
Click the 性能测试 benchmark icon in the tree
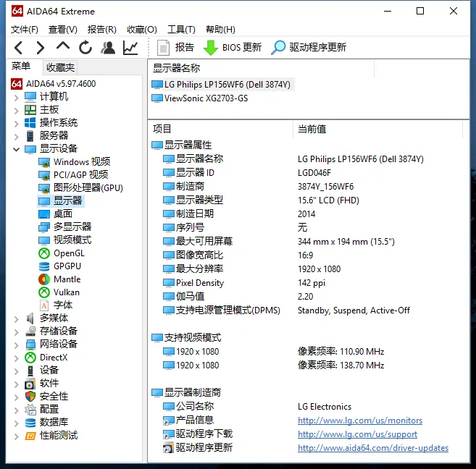(x=30, y=436)
